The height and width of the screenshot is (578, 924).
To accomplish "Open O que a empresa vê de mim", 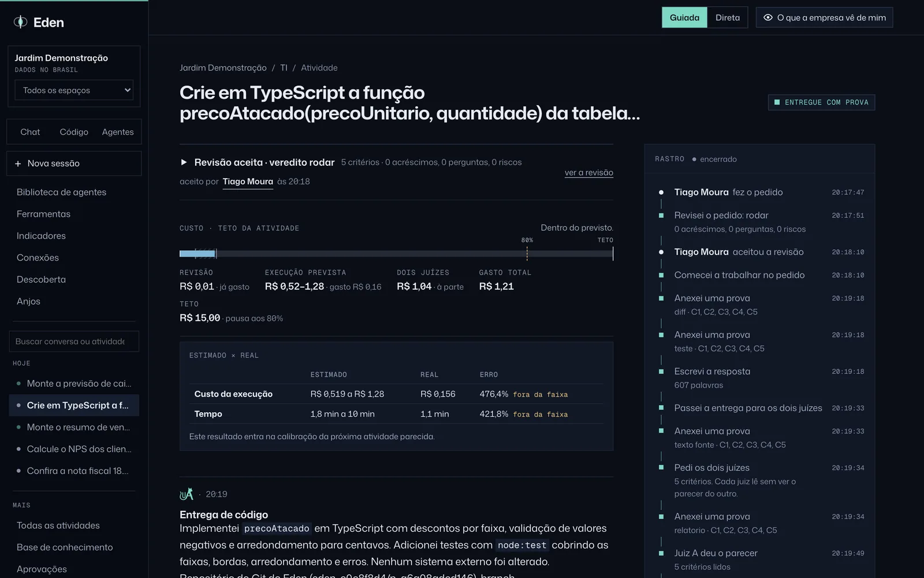I will [824, 17].
